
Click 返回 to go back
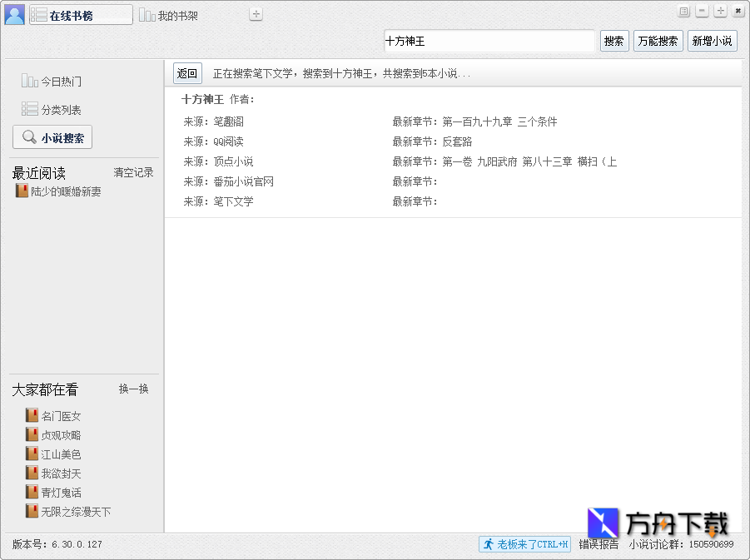point(187,73)
